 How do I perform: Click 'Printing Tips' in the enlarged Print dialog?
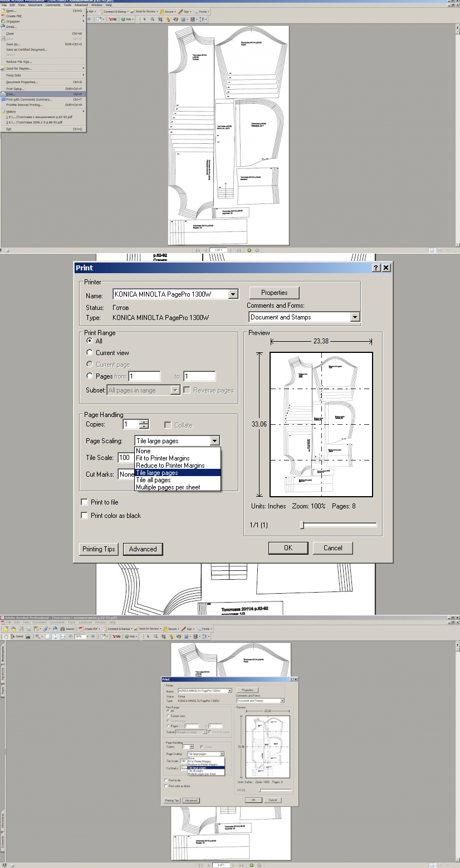click(x=99, y=549)
